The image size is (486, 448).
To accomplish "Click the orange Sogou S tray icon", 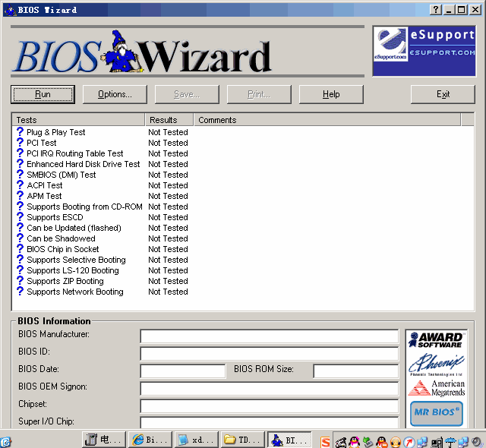I will 326,442.
